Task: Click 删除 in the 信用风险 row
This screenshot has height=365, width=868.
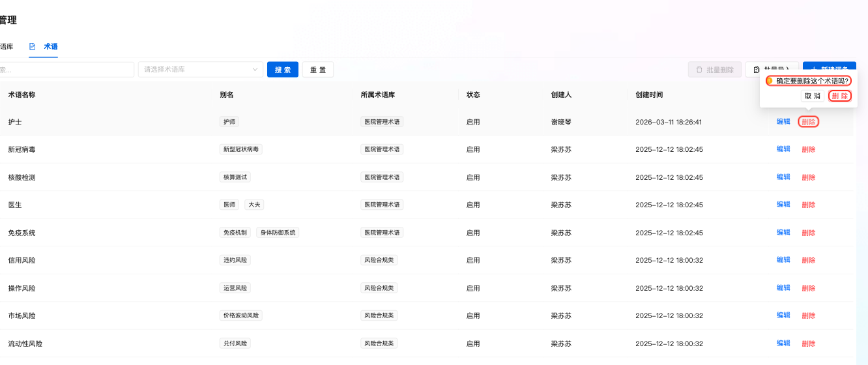Action: 809,260
